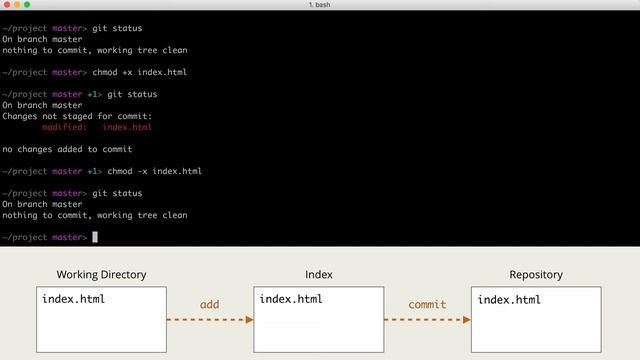Click the green maximize window button
640x360 pixels.
coord(27,4)
